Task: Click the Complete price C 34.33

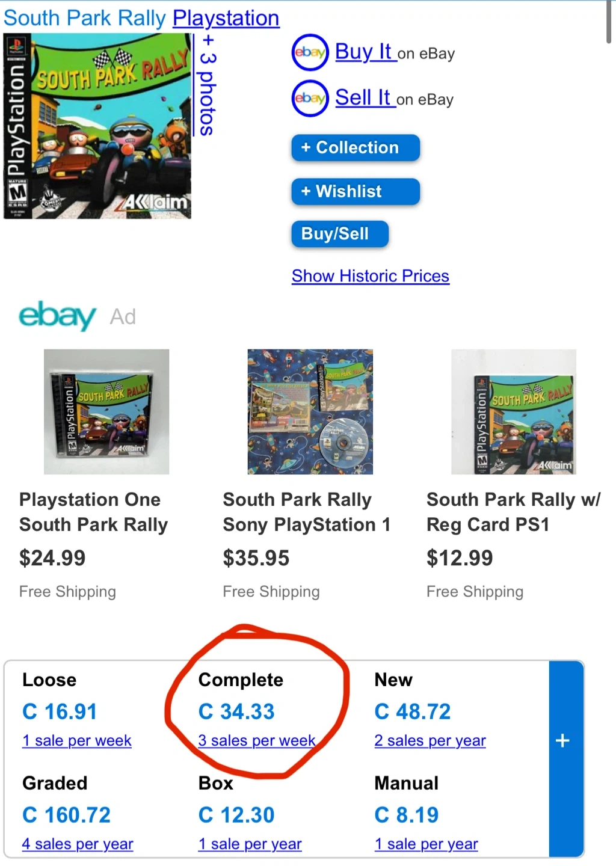Action: tap(236, 711)
